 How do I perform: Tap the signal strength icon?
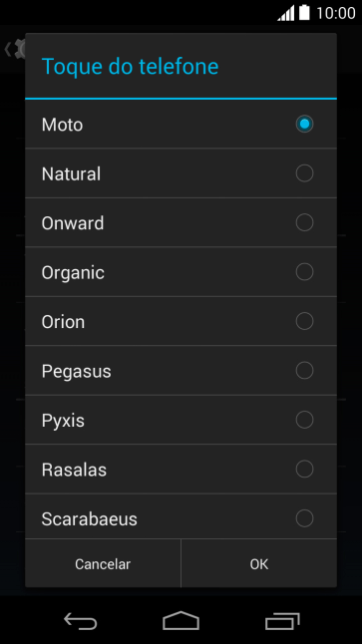pyautogui.click(x=286, y=13)
